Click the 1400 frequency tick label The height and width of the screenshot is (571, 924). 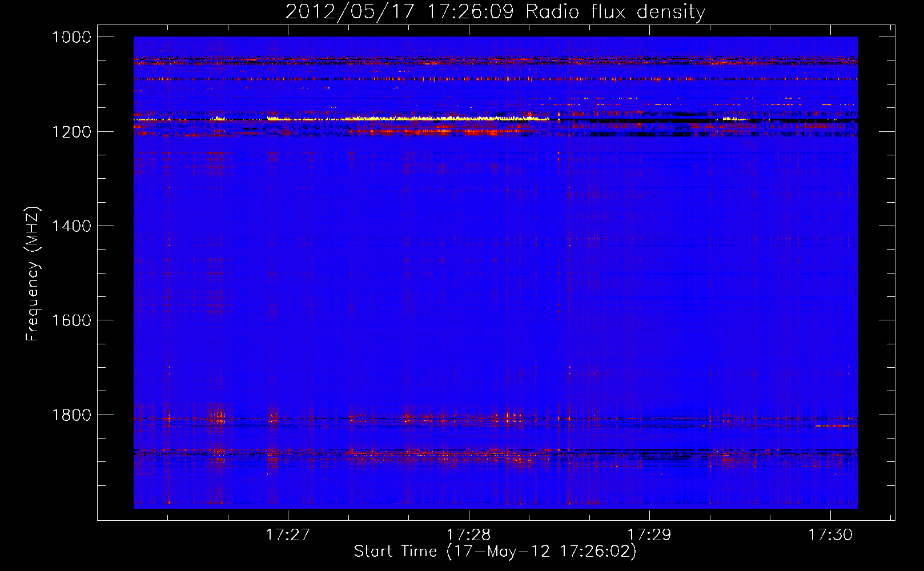(x=71, y=226)
